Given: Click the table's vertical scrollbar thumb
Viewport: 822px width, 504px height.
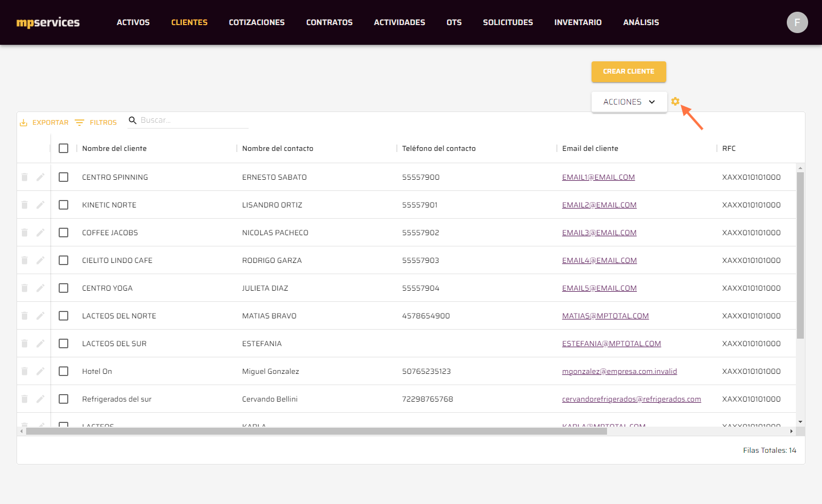Looking at the screenshot, I should 800,255.
